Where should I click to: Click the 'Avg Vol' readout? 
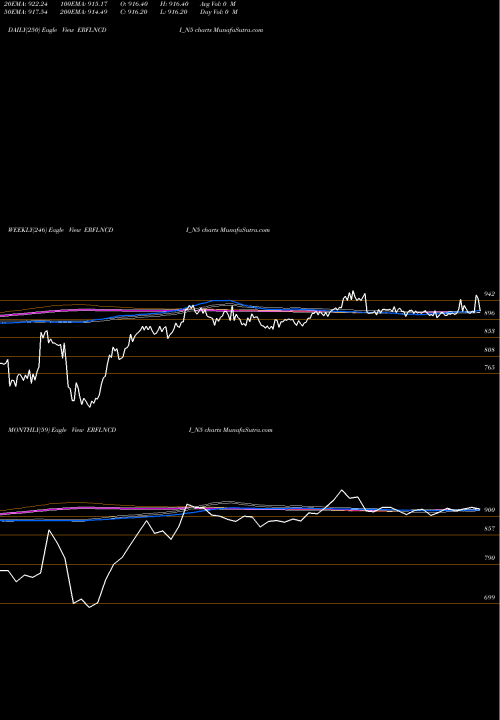(x=218, y=3)
